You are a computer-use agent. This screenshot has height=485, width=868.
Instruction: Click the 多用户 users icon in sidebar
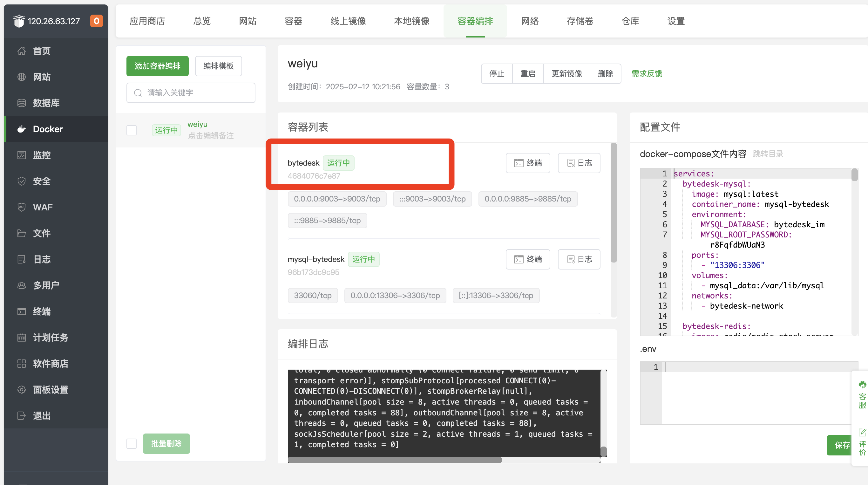click(x=22, y=285)
